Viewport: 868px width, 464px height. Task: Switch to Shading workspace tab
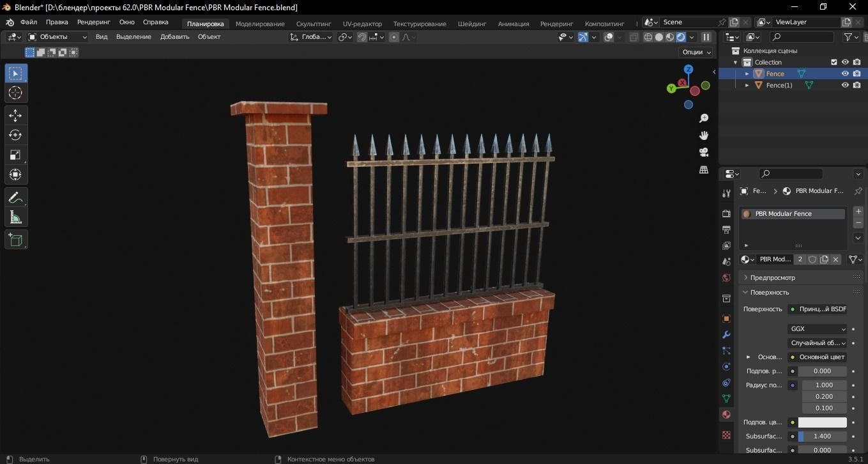click(x=472, y=24)
